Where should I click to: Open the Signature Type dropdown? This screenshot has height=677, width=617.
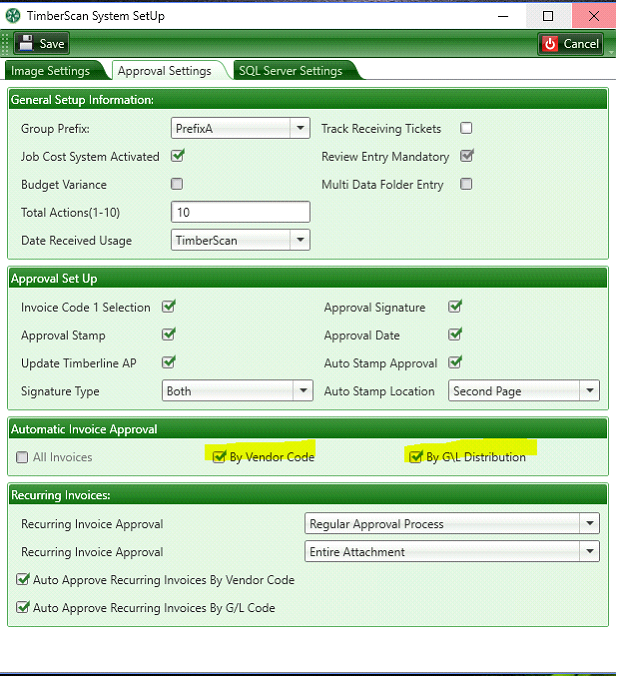(x=237, y=391)
